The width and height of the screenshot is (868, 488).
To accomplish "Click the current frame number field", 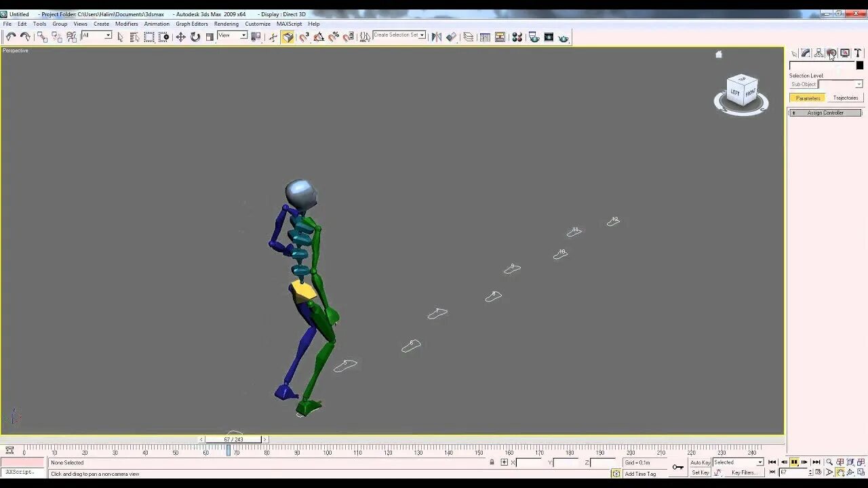I will tap(793, 472).
